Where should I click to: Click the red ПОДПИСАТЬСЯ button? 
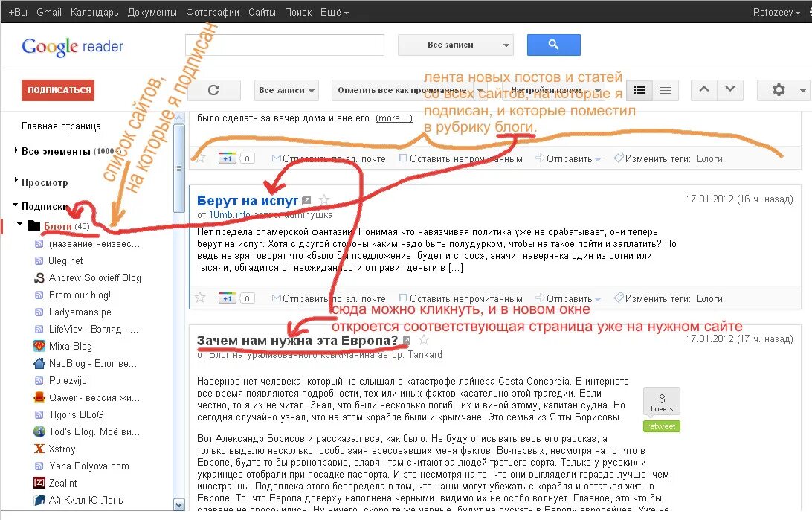click(58, 90)
